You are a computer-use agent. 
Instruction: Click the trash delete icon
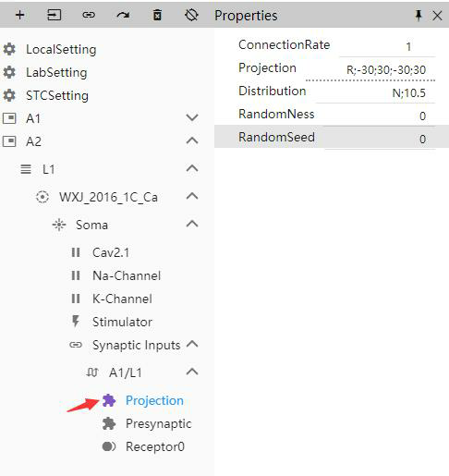157,15
